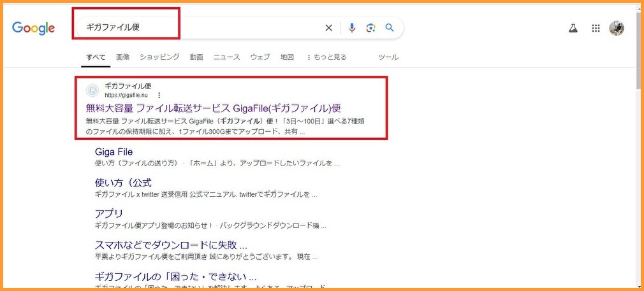Select the すべて tab
This screenshot has height=291, width=644.
tap(95, 57)
